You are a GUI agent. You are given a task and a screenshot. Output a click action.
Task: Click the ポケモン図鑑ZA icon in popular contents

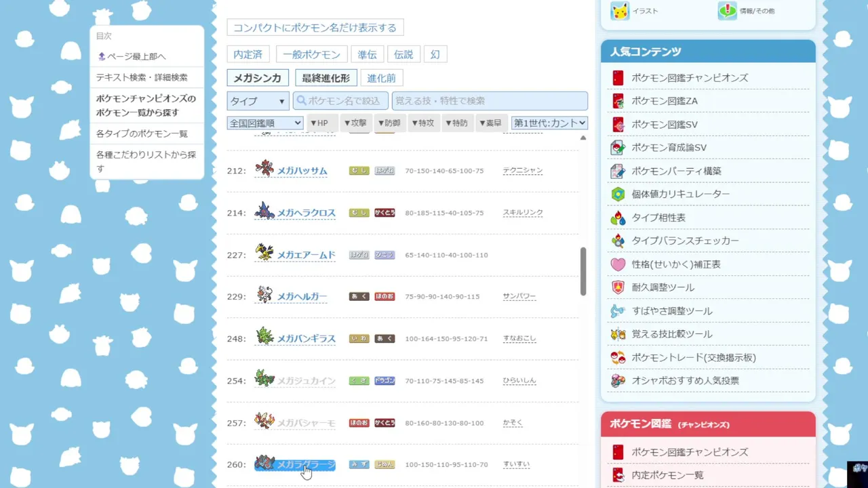pos(618,101)
